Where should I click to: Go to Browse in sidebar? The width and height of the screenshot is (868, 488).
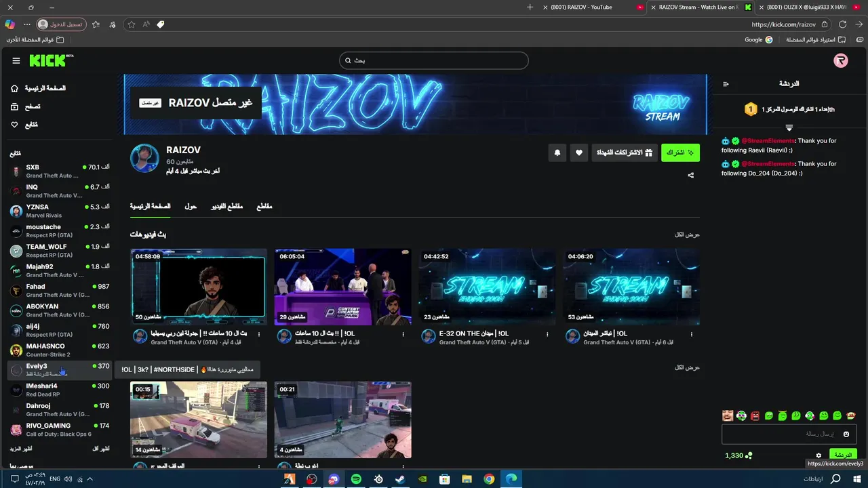(x=26, y=106)
